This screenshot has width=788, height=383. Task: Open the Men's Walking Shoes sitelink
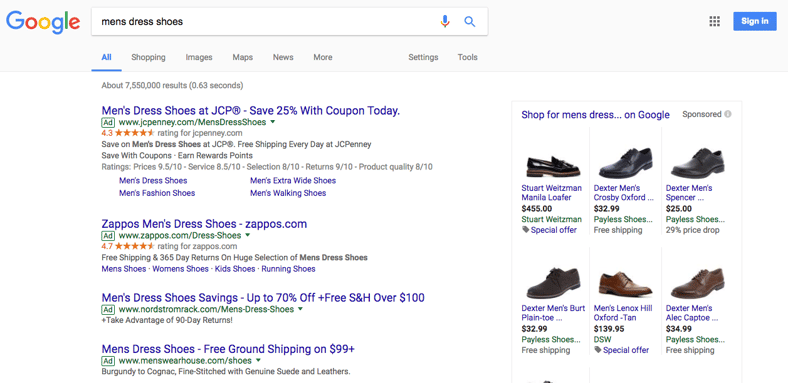(288, 193)
